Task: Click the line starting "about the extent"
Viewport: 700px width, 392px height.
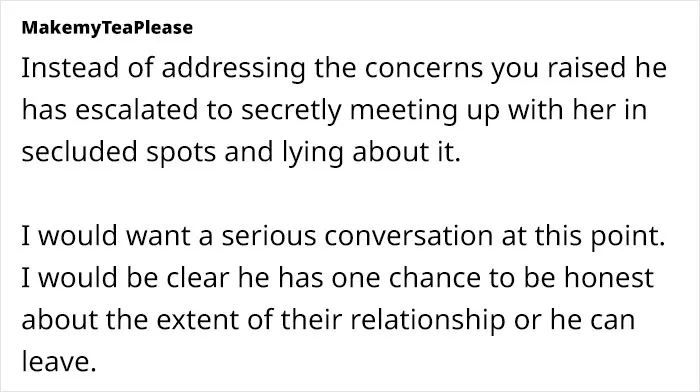Action: tap(328, 320)
